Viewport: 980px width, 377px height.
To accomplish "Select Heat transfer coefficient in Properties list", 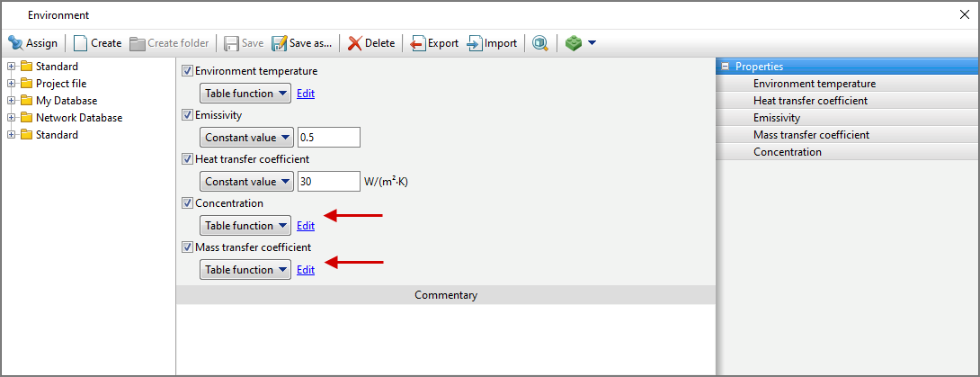I will click(x=810, y=101).
